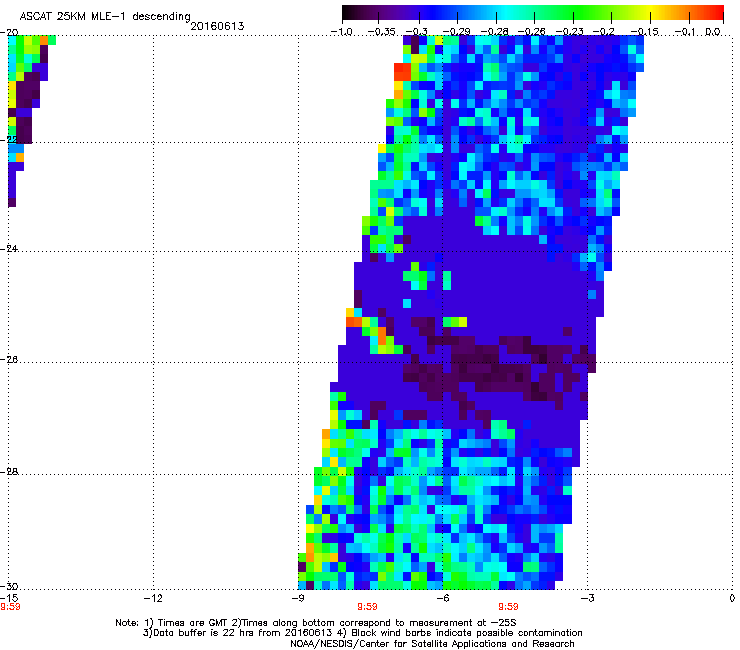Click the black end of the color scale bar
The image size is (740, 650).
[348, 13]
